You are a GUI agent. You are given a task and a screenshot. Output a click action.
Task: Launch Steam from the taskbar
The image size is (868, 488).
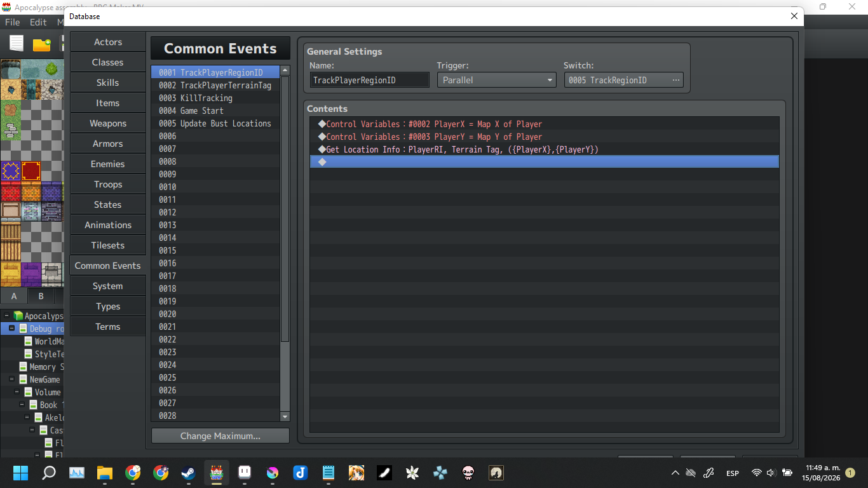coord(189,473)
